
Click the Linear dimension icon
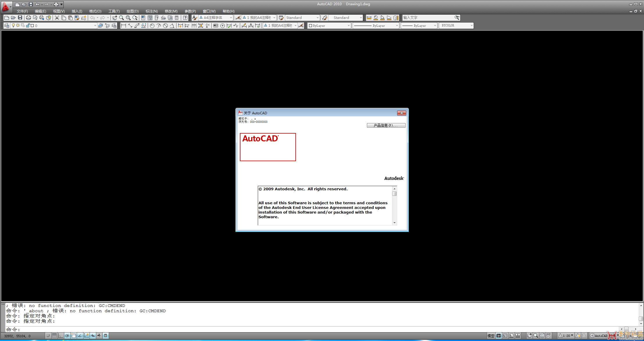click(124, 26)
